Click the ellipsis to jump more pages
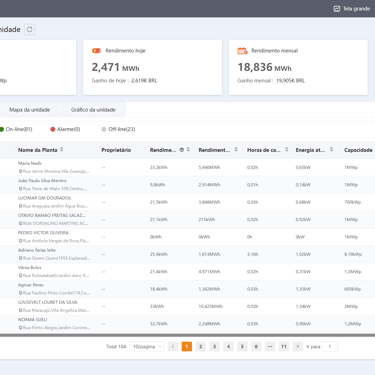The image size is (375, 375). pyautogui.click(x=270, y=347)
